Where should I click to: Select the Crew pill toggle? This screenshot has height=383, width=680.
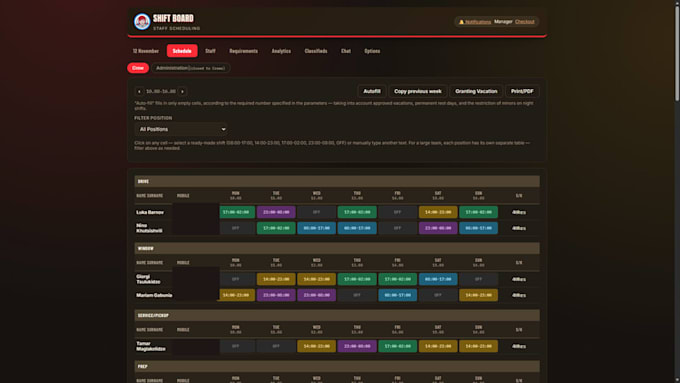tap(138, 68)
